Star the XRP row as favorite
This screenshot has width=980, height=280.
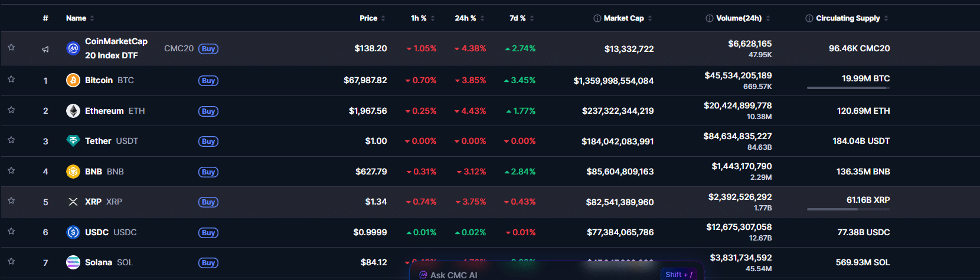pos(11,200)
